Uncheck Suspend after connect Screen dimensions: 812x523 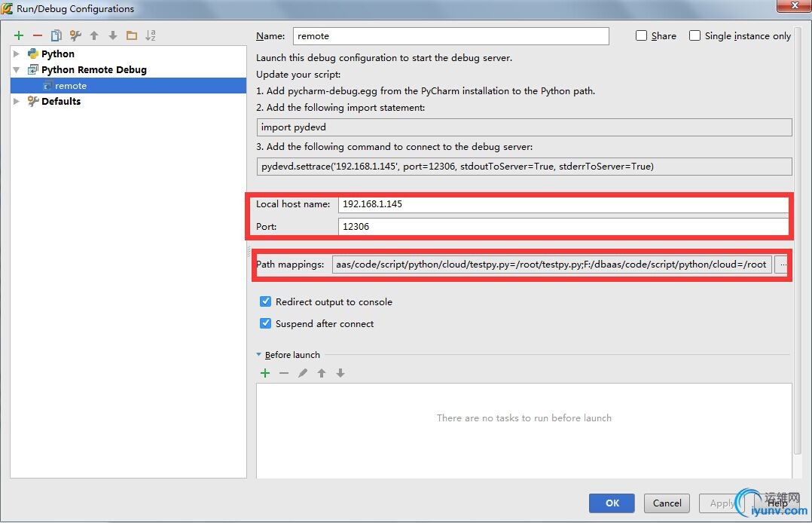265,323
